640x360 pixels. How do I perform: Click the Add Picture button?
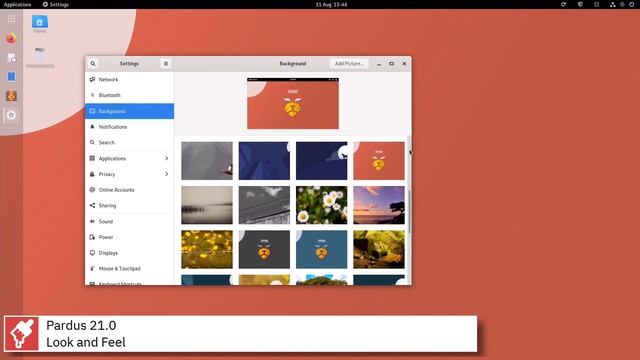349,64
